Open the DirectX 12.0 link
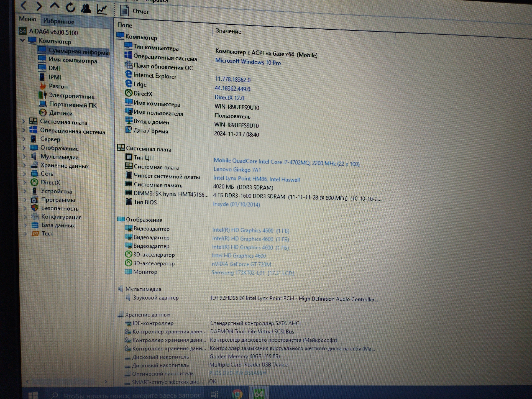The width and height of the screenshot is (532, 399). [x=229, y=98]
